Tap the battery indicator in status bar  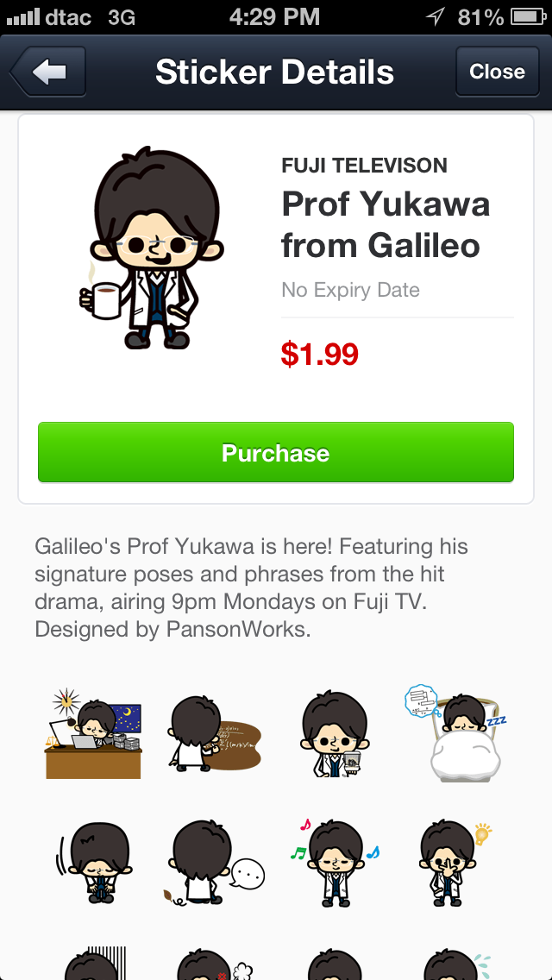coord(529,17)
